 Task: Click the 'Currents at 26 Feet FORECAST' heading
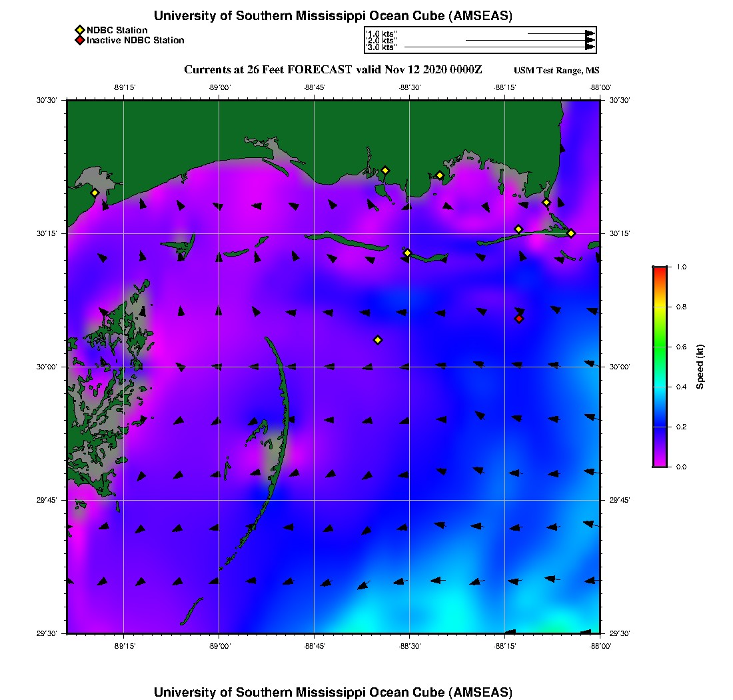(x=333, y=70)
